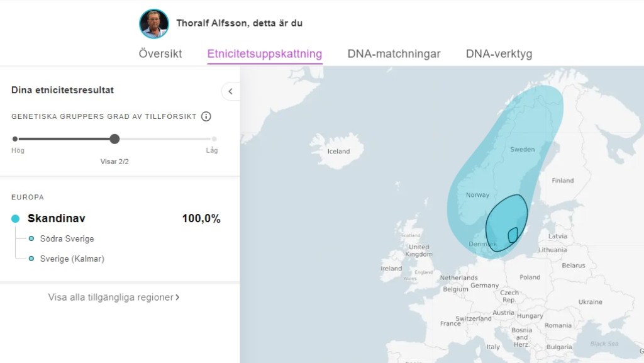
Task: Switch to the DNA-matchningar tab
Action: [394, 53]
